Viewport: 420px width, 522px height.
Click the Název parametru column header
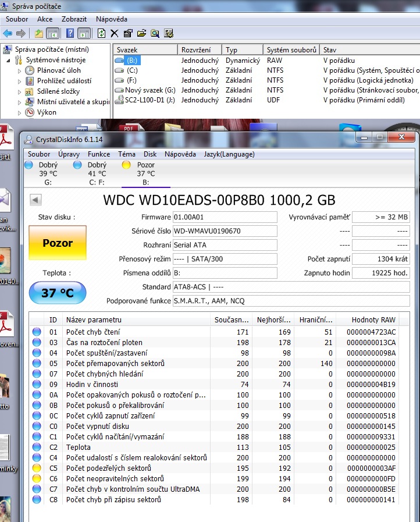[136, 319]
